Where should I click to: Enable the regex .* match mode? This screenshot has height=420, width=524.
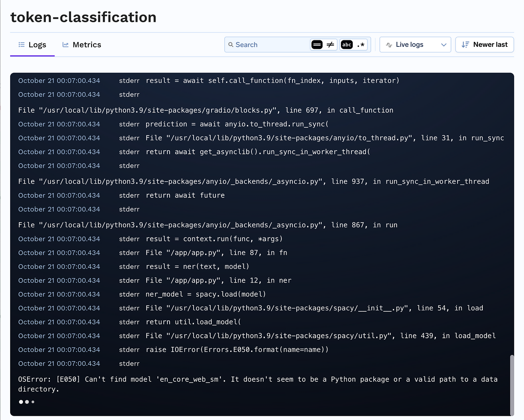[361, 45]
